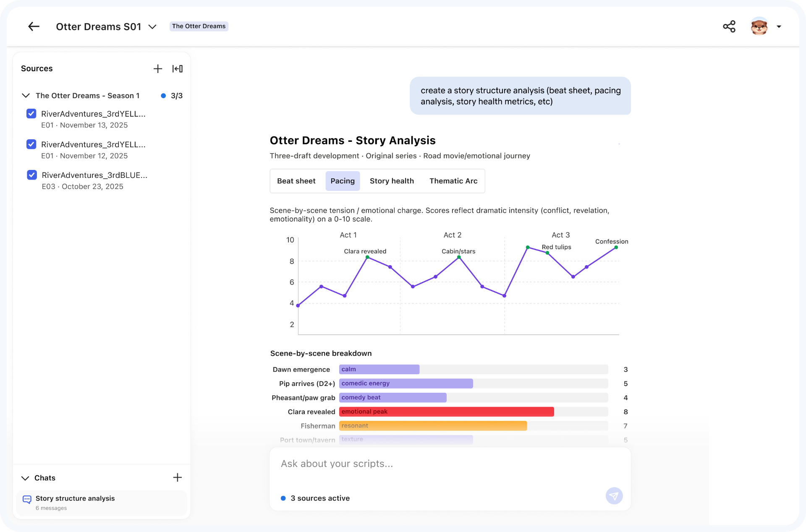Click the Act 2 chart label

click(x=453, y=235)
